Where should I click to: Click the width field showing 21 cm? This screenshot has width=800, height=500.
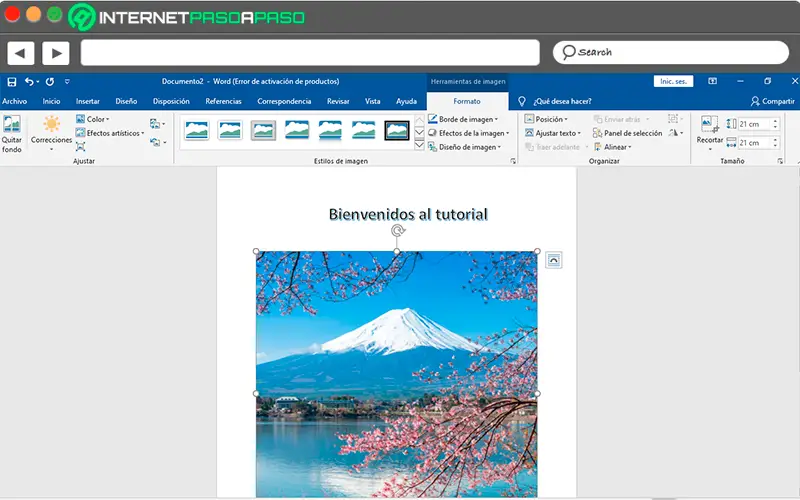coord(755,143)
